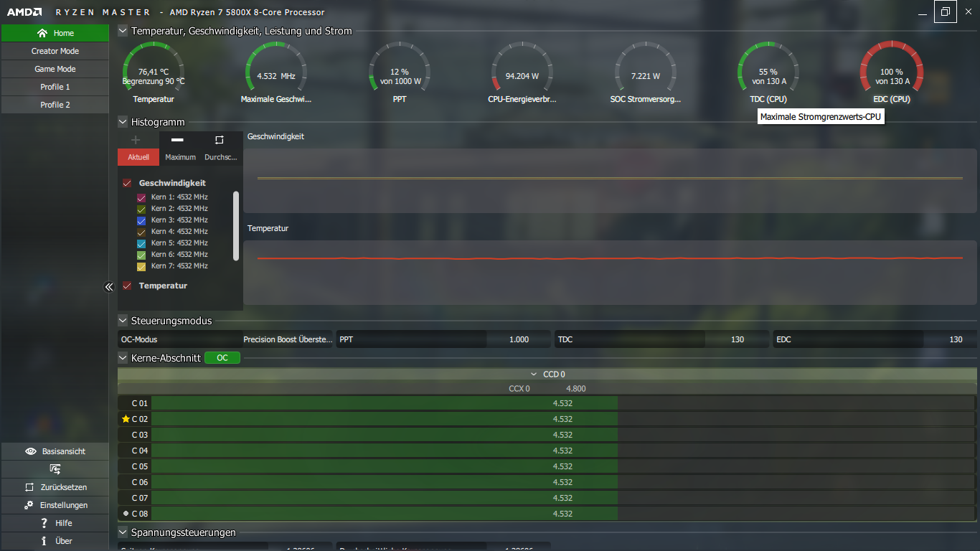Collapse the Temperatur, Geschwindigkeit, Leistung section
980x551 pixels.
(123, 31)
